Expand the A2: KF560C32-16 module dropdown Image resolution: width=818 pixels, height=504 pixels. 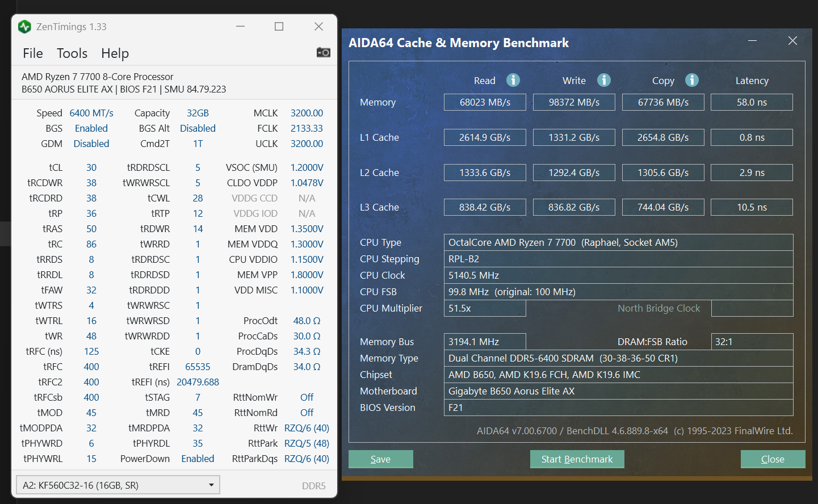point(118,485)
